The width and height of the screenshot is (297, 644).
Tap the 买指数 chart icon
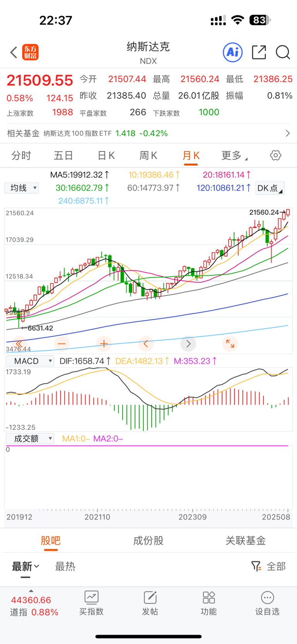point(91,598)
